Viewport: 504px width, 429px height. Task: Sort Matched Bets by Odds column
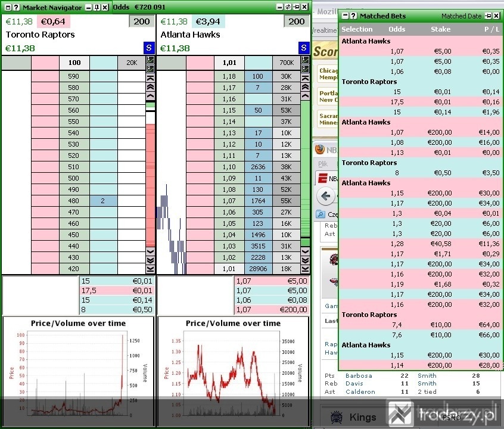click(397, 29)
